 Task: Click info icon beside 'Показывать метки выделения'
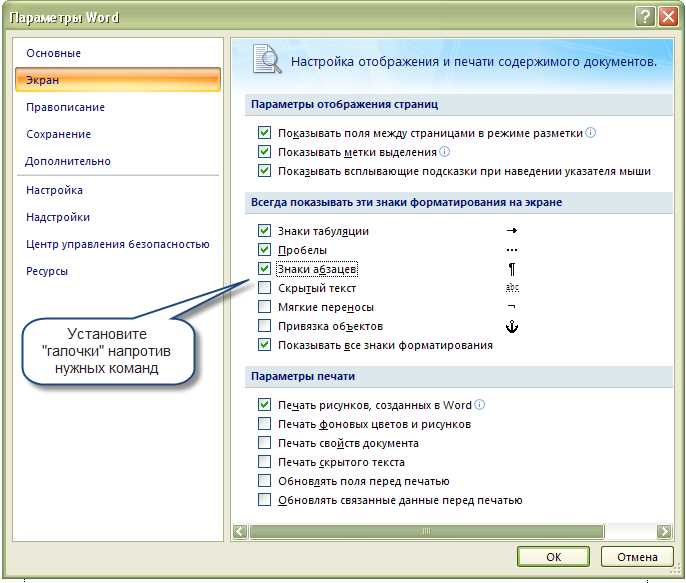pos(444,152)
